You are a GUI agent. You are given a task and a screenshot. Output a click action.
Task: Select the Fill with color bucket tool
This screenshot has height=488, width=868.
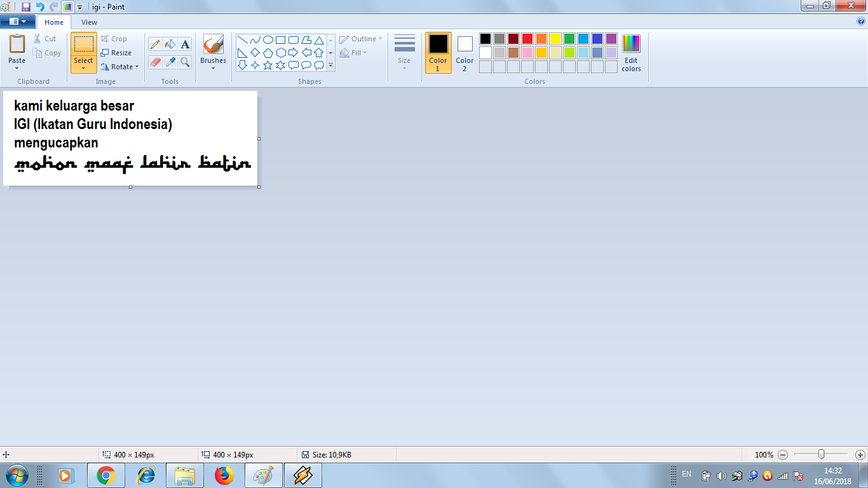[x=170, y=44]
